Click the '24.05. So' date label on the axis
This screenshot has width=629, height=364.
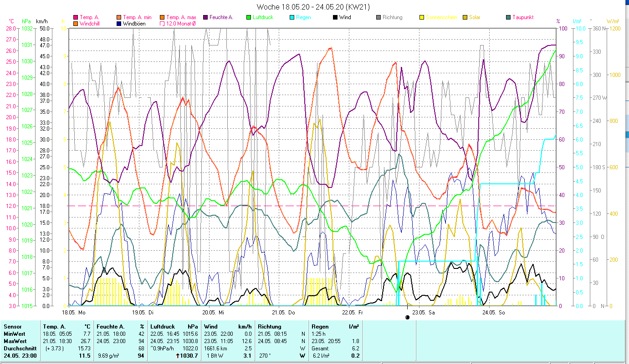coord(494,313)
